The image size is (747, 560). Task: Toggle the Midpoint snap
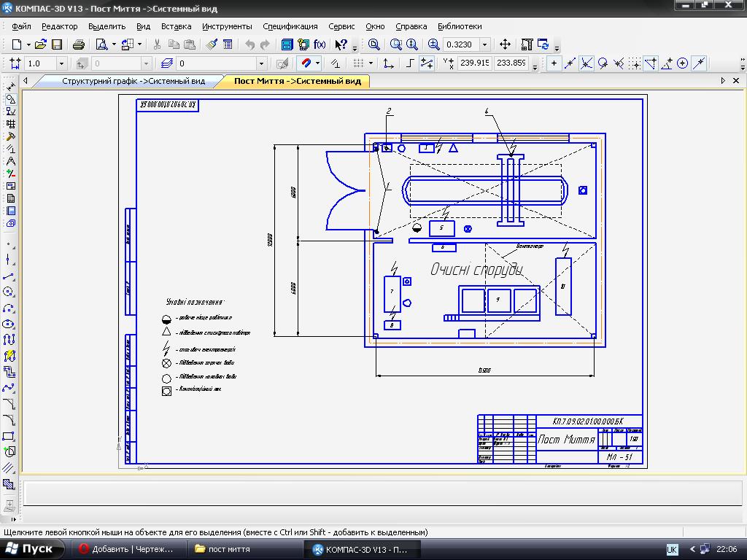[x=570, y=63]
